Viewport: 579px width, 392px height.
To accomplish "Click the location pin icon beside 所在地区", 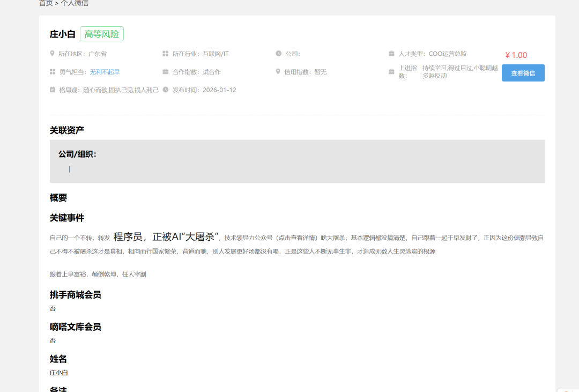I will [52, 54].
